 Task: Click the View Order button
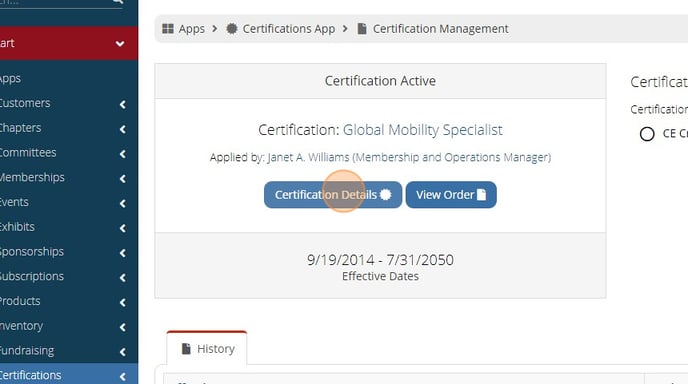coord(451,194)
